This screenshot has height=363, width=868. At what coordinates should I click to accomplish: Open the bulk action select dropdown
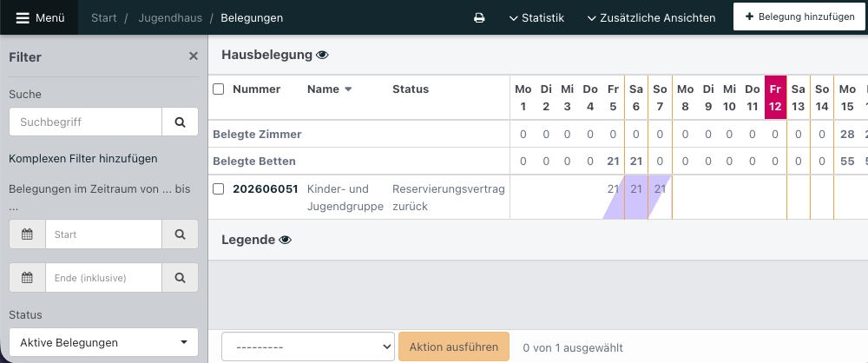coord(308,346)
